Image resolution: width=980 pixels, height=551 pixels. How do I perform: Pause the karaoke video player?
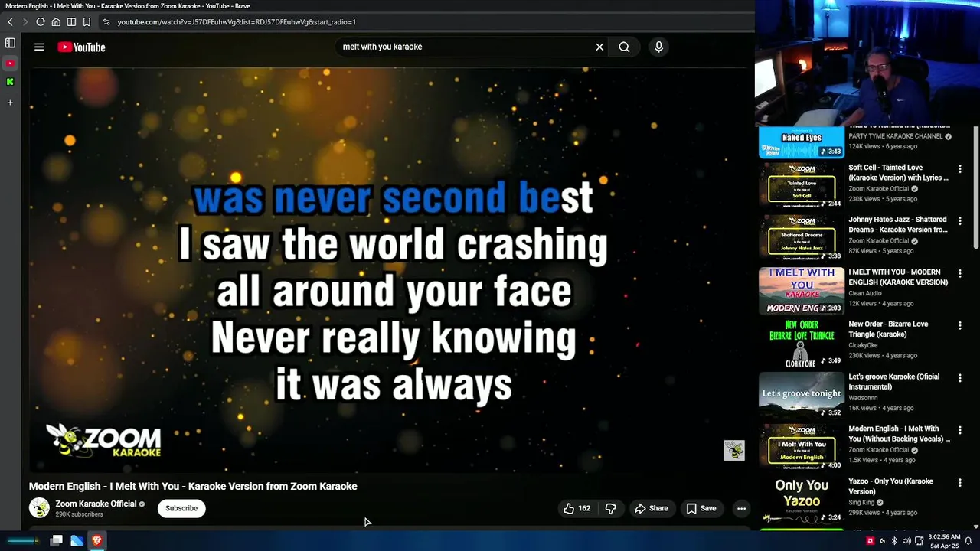coord(389,269)
